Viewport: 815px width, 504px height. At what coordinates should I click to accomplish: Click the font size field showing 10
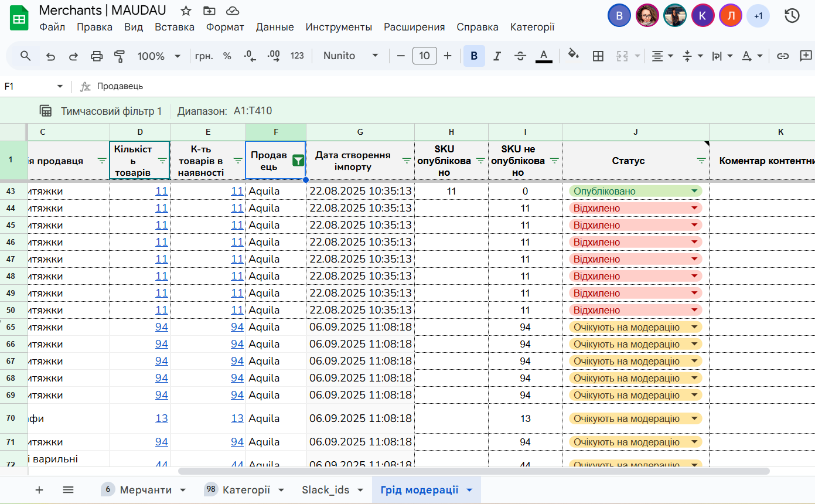tap(425, 56)
